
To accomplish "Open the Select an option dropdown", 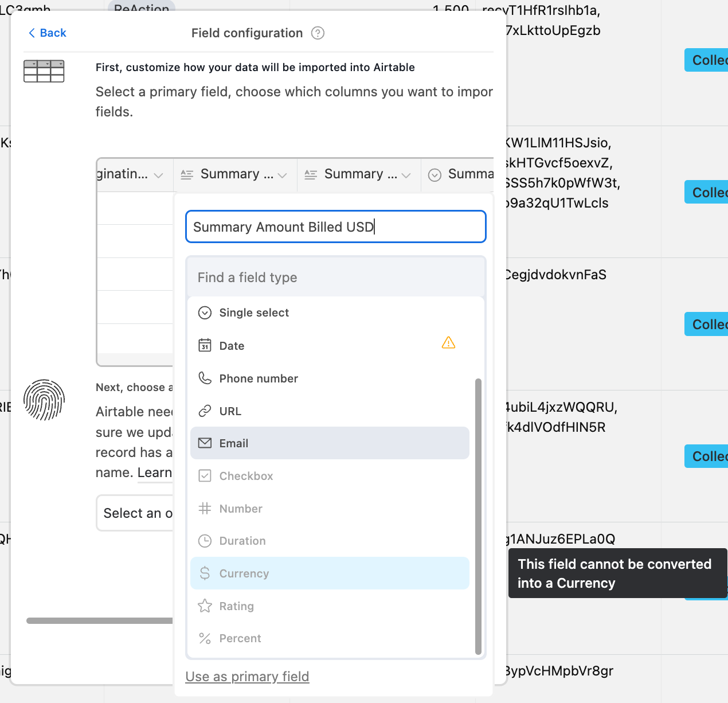I will click(135, 513).
